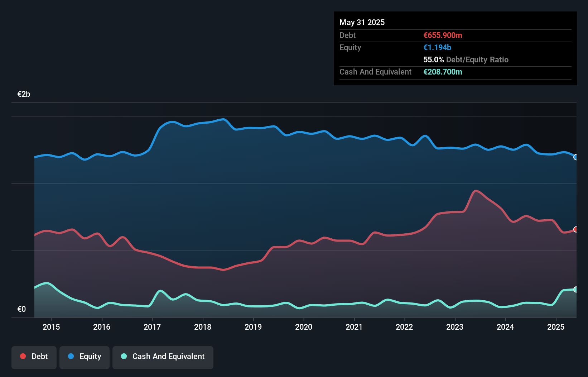Click the teal Cash And Equivalent legend dot
588x377 pixels.
(x=124, y=356)
